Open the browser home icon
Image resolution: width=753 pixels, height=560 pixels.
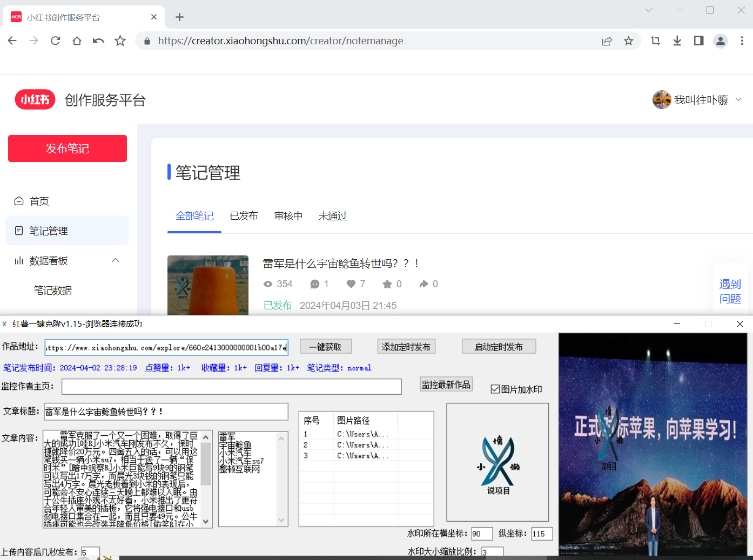pos(77,41)
